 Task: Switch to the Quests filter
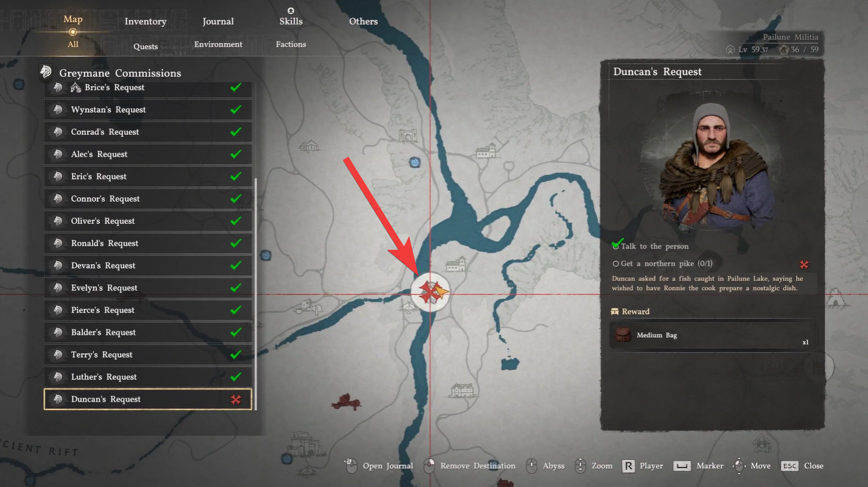(146, 46)
